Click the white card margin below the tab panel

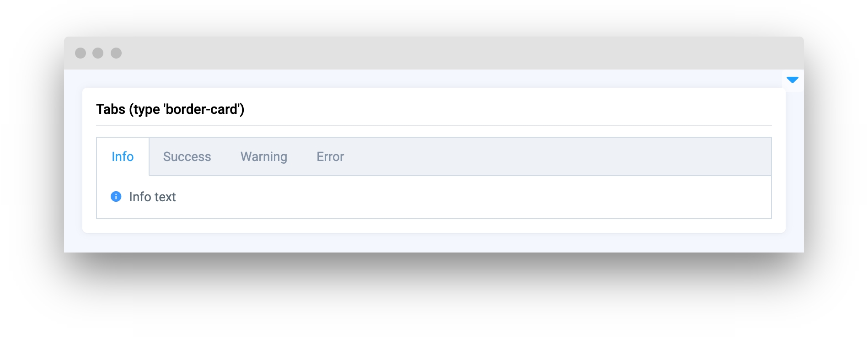tap(434, 226)
